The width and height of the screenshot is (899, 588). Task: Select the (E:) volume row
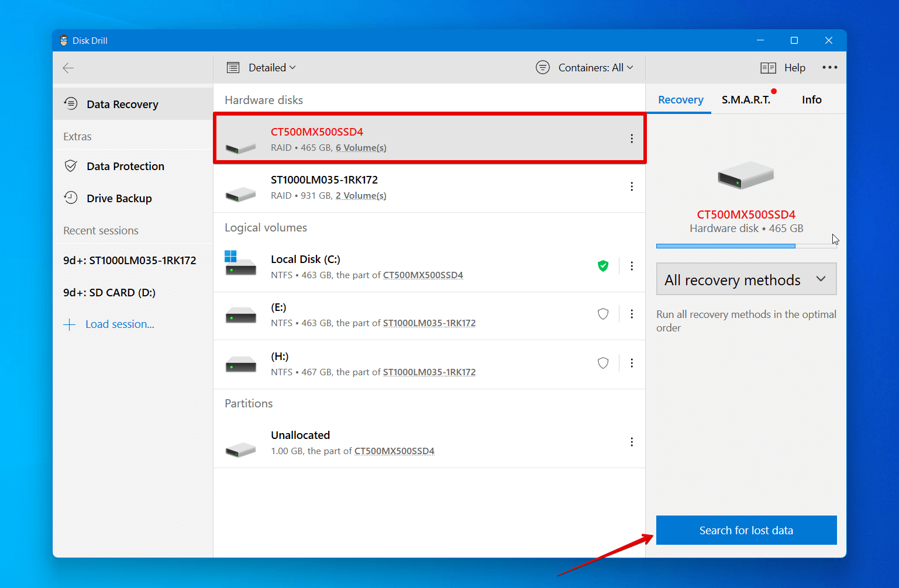pyautogui.click(x=429, y=316)
